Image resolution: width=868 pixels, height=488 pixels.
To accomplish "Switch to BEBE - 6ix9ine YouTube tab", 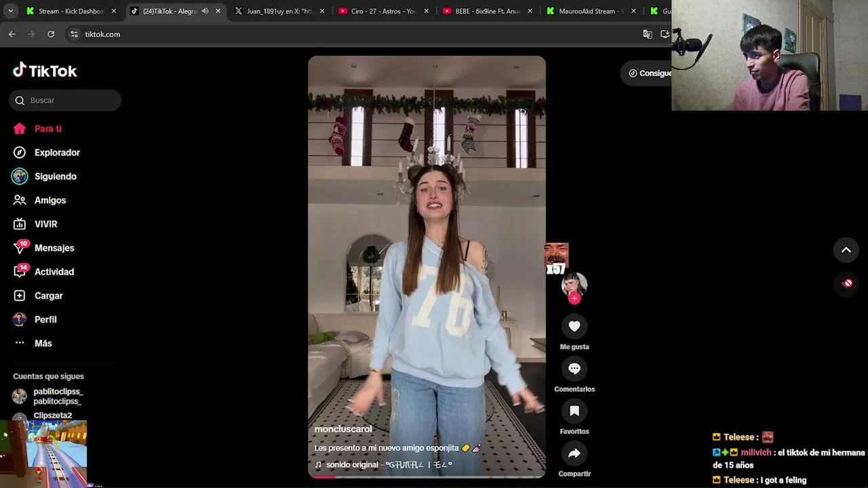I will (488, 11).
